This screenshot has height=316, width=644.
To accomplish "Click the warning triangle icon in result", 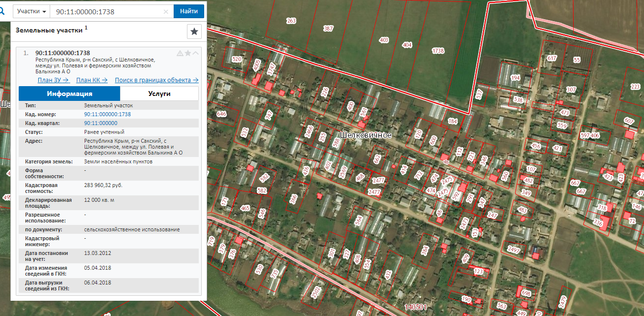I will (x=180, y=53).
